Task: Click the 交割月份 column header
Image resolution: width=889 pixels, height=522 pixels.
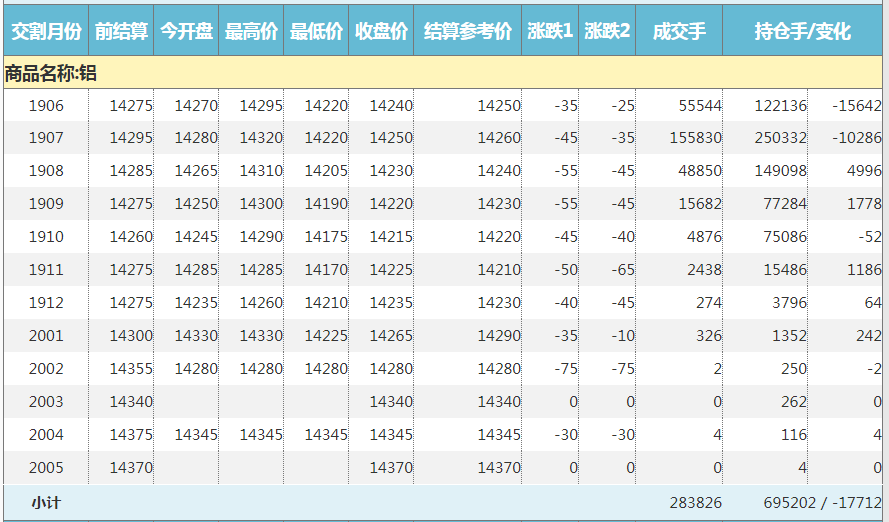Action: pos(45,32)
